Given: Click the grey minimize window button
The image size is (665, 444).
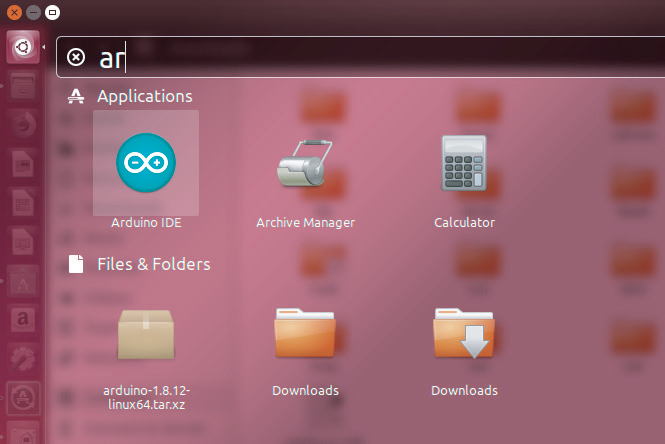Looking at the screenshot, I should (x=33, y=12).
